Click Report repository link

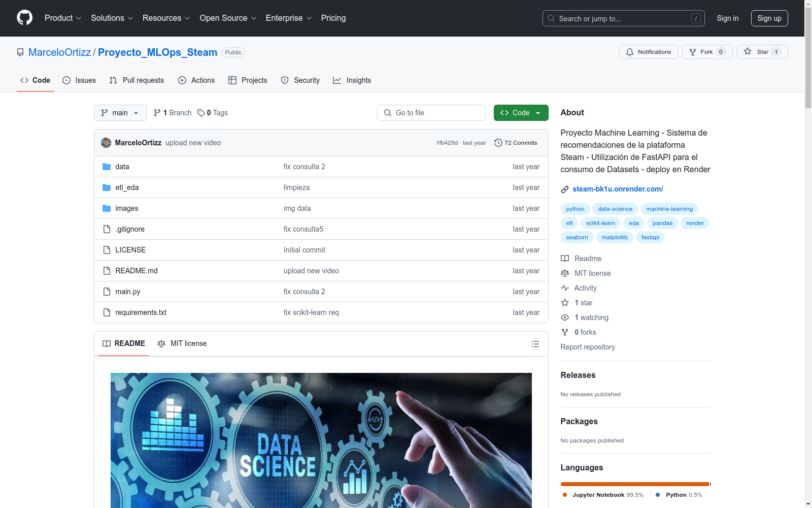[x=588, y=347]
